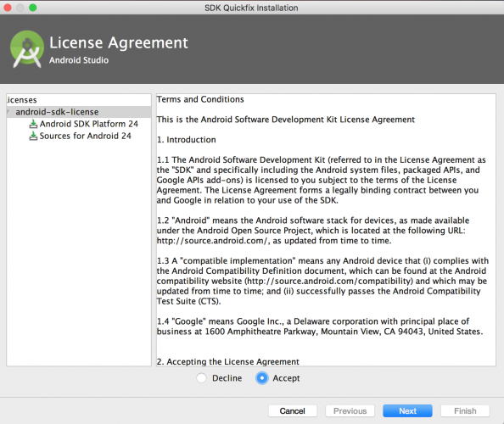
Task: Click the SDK Quickfix Installation window title
Action: pos(251,8)
